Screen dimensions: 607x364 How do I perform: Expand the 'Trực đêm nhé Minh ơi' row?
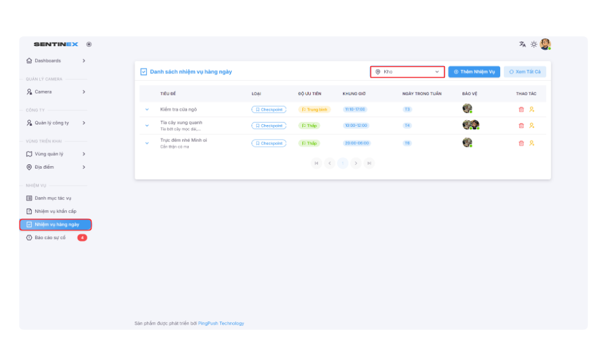(x=147, y=143)
